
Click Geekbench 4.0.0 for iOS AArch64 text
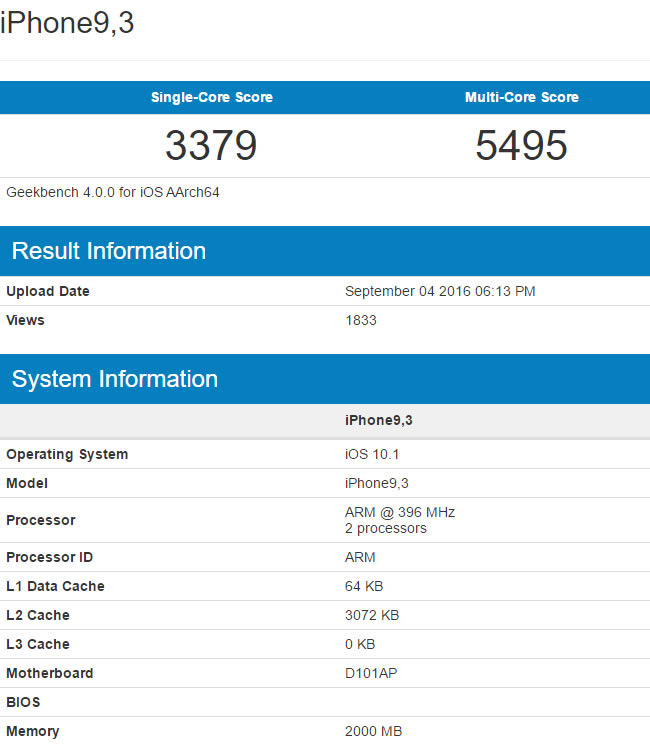[x=112, y=192]
